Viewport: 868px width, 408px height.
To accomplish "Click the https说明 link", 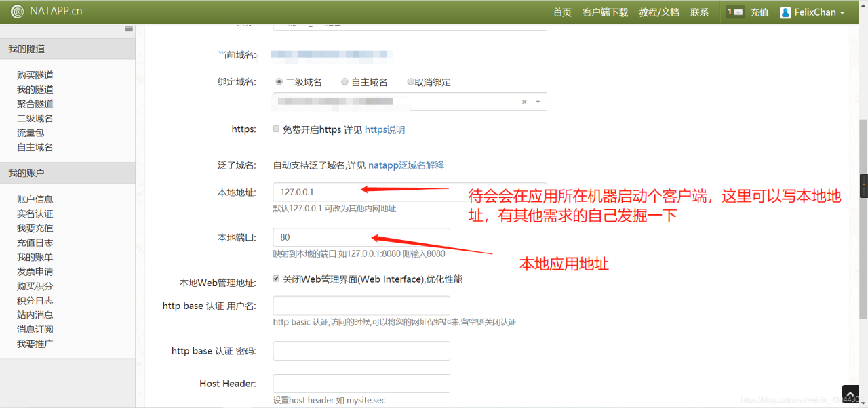I will [x=384, y=129].
